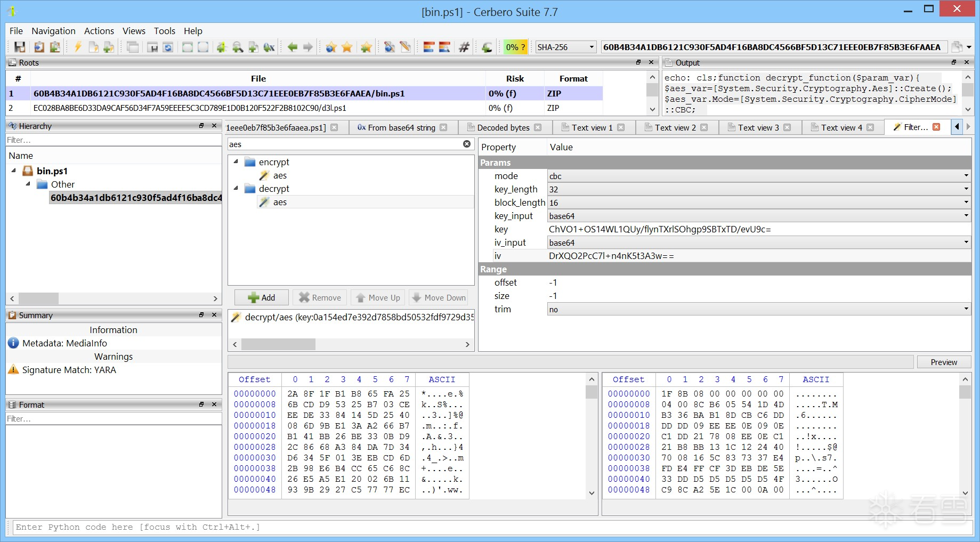
Task: Click the colored bars layout toolbar icon
Action: click(429, 47)
